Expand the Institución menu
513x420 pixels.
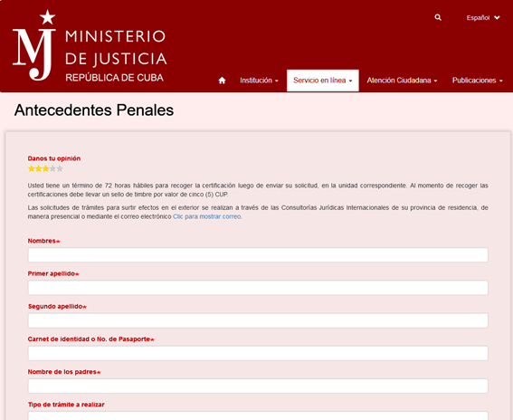(x=259, y=81)
